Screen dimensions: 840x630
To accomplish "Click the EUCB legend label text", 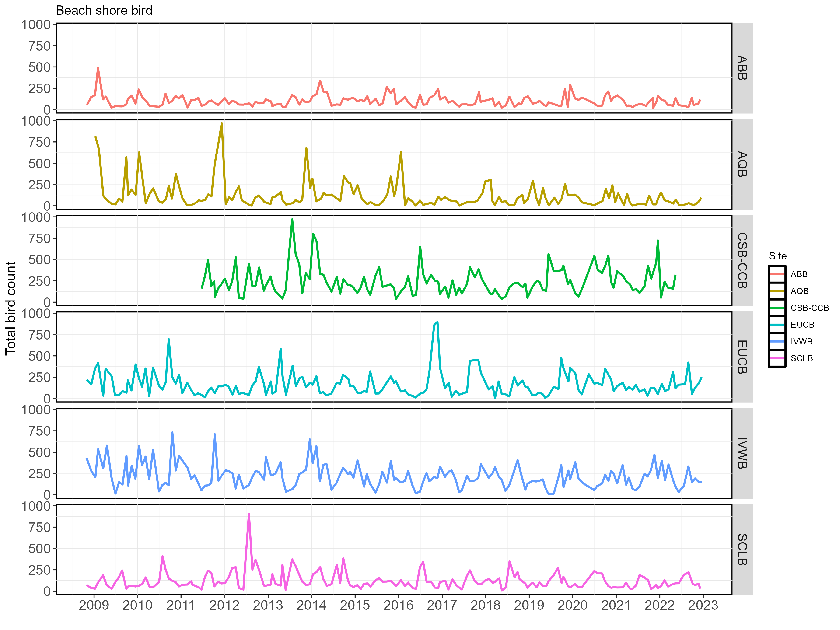I will 802,325.
